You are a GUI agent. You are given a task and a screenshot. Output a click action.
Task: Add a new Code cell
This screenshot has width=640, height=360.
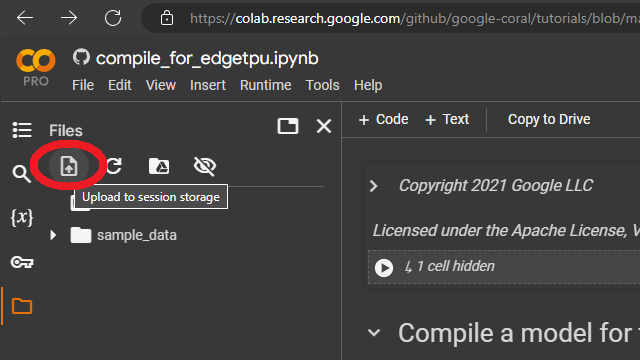383,119
